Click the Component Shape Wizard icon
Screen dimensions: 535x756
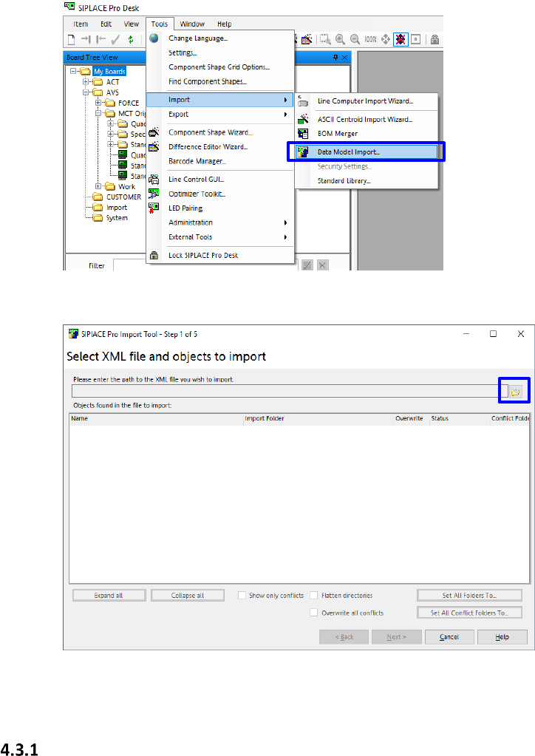154,132
